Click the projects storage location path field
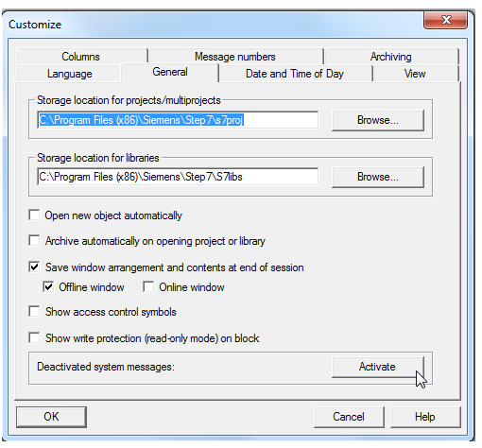Viewport: 482px width, 448px height. 178,120
